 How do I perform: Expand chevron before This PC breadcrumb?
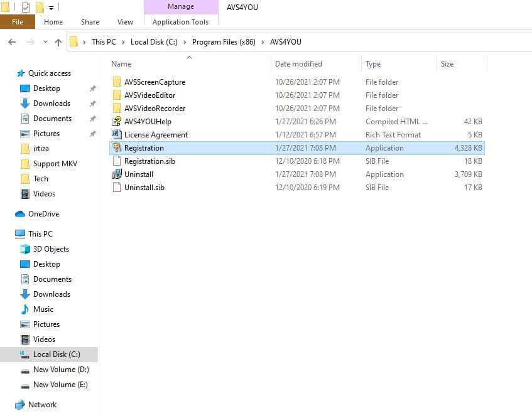tap(84, 43)
